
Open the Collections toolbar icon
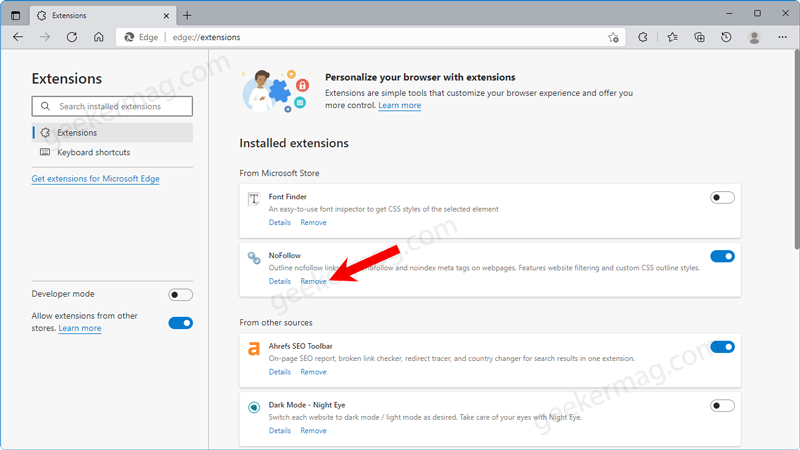click(699, 37)
